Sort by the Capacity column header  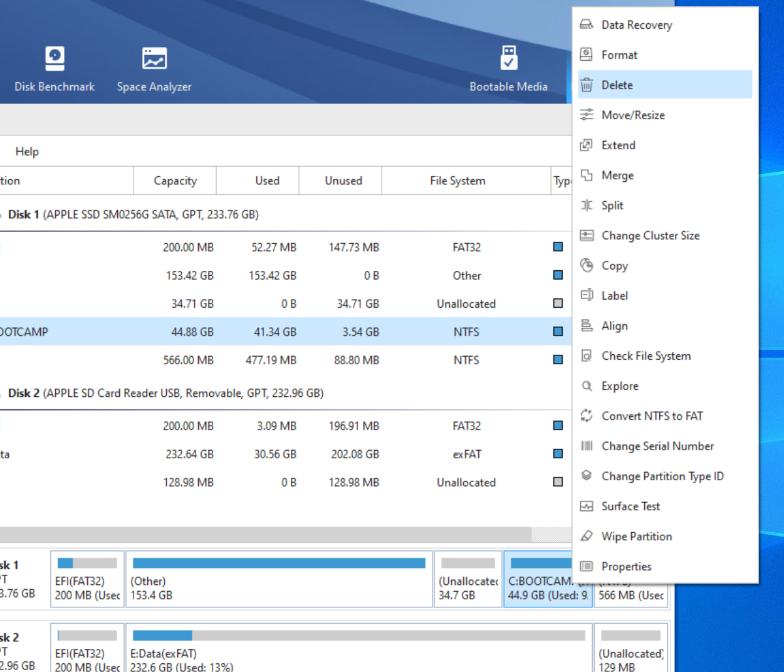(175, 181)
